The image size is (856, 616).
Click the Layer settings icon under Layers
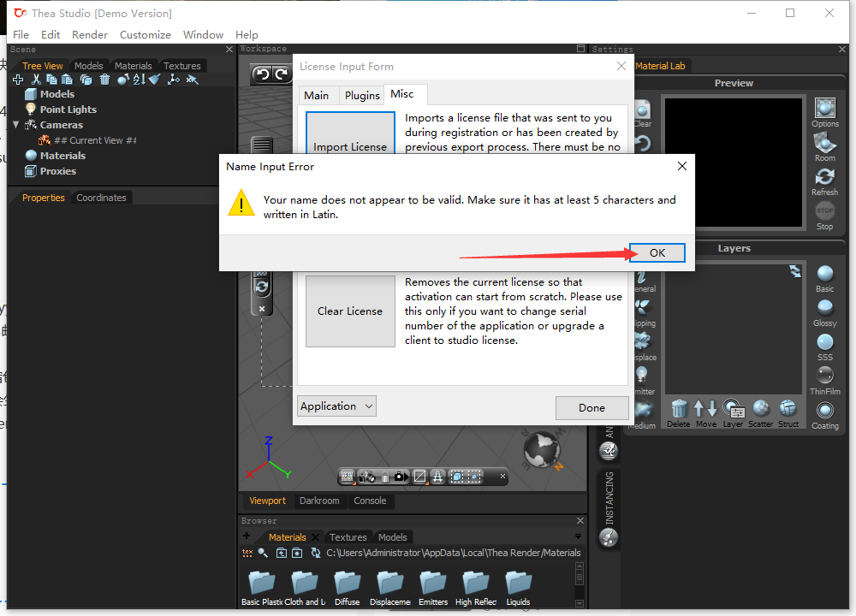click(x=734, y=414)
